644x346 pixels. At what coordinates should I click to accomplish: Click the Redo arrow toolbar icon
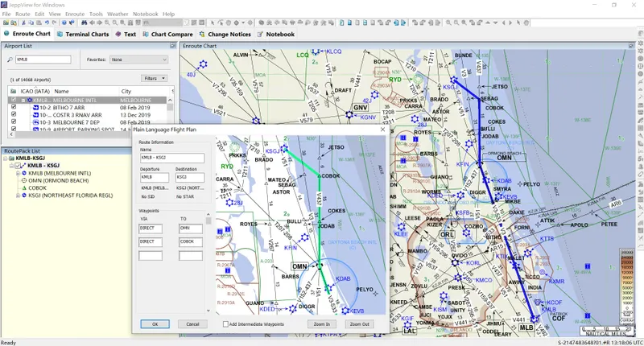[x=54, y=23]
